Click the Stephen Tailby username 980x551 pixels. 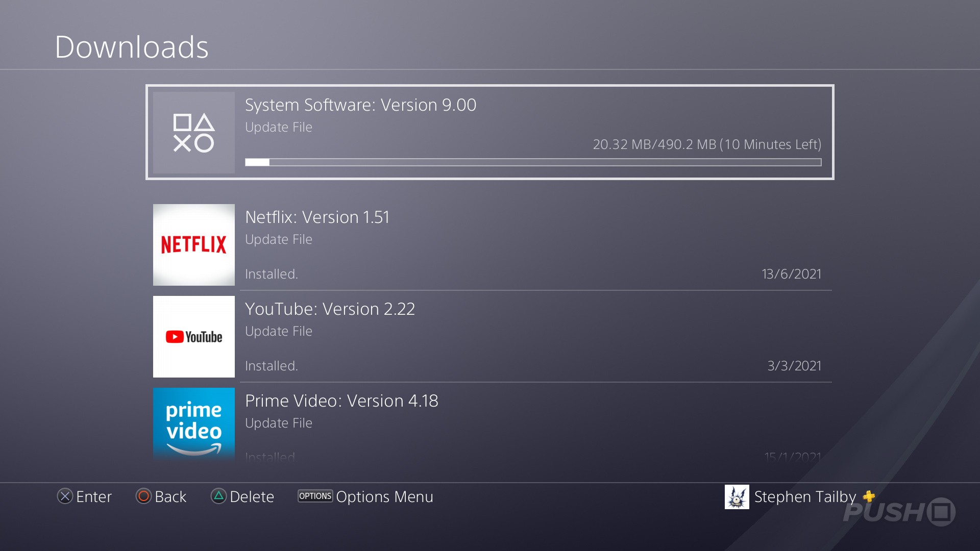click(805, 496)
